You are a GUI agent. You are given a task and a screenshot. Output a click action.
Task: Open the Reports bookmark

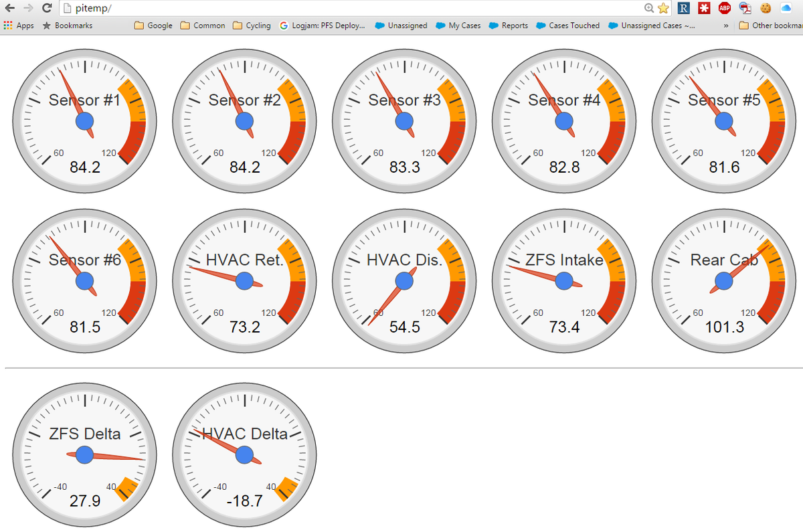tap(508, 25)
